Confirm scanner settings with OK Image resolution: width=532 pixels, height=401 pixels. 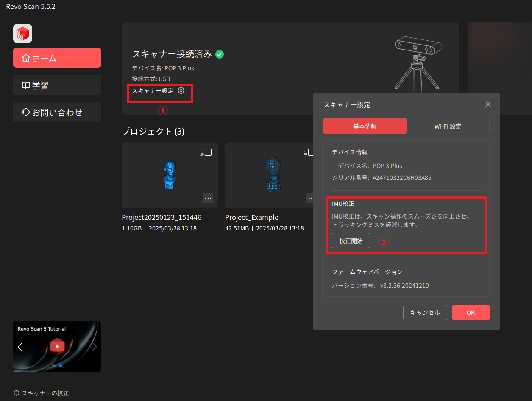[471, 312]
